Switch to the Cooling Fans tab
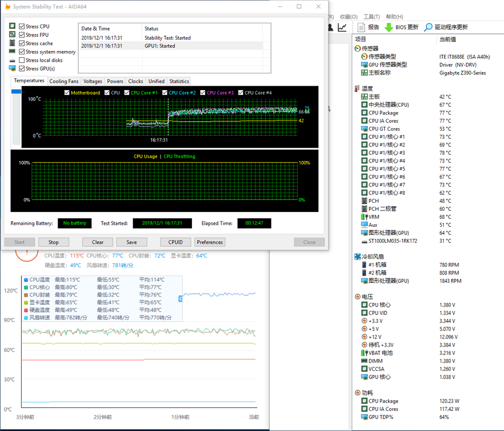 64,81
